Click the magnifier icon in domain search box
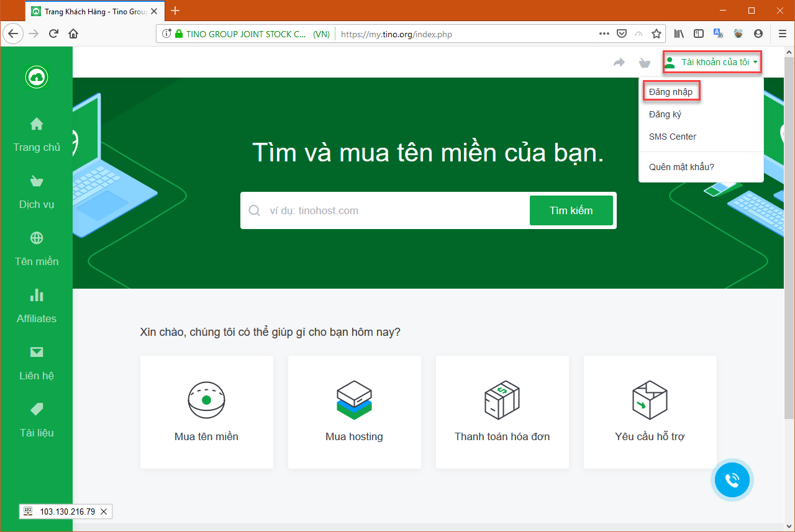The image size is (795, 532). click(x=254, y=210)
